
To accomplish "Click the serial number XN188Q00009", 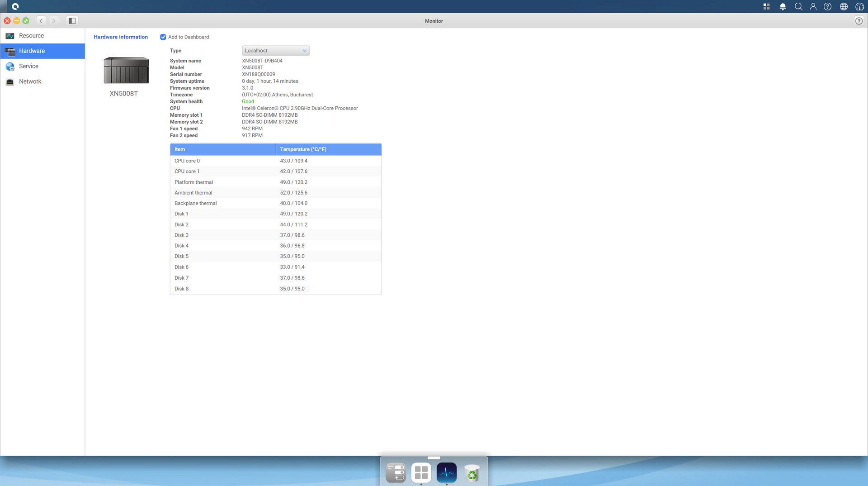I will point(258,75).
